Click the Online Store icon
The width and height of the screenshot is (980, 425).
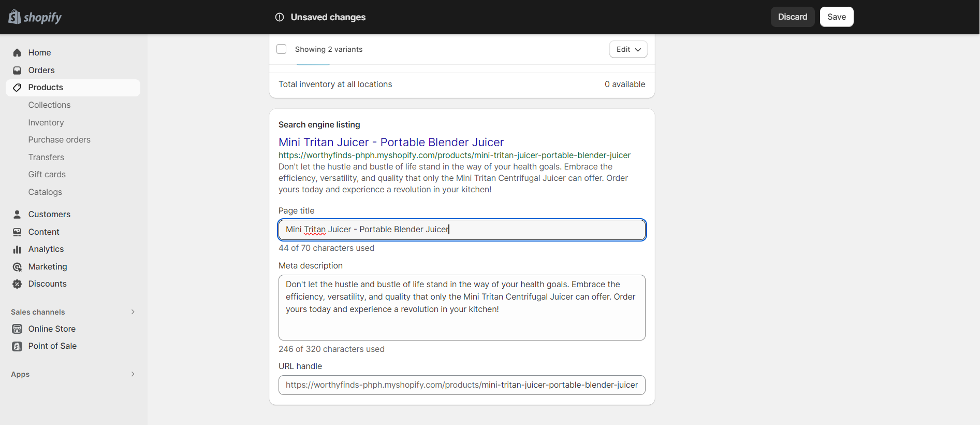coord(17,329)
